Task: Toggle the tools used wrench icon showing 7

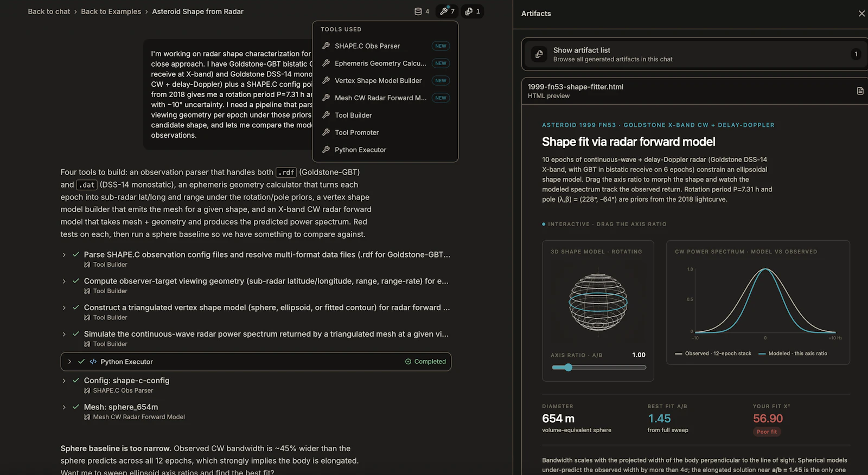Action: pos(448,11)
